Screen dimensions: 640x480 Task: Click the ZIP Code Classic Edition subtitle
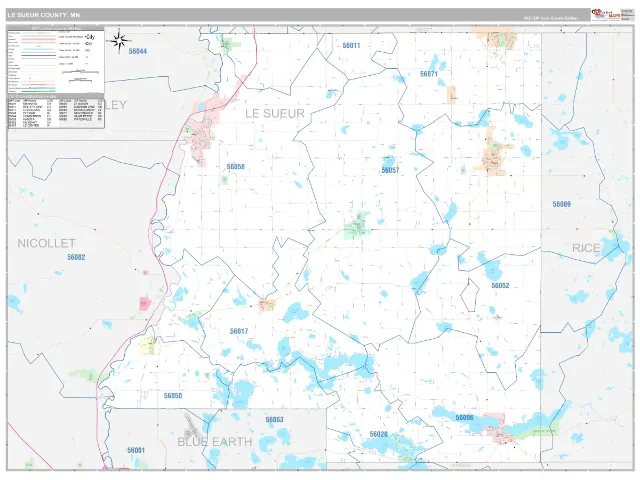(551, 18)
